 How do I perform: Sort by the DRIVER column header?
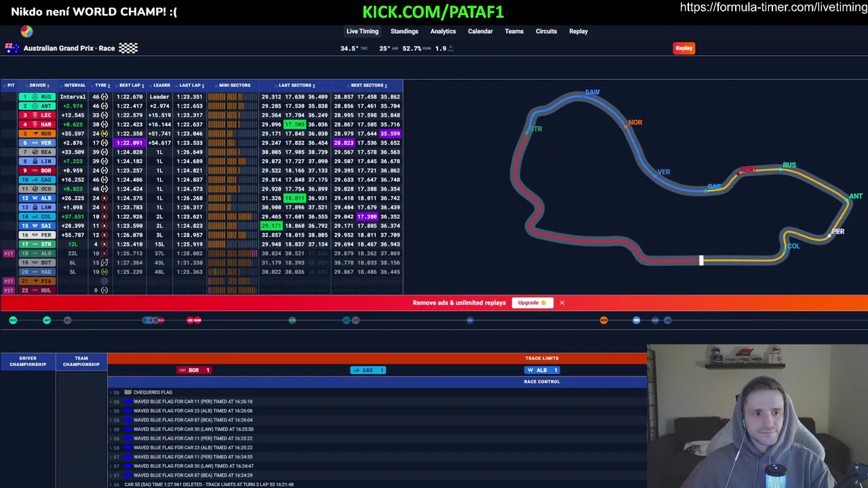[x=39, y=85]
